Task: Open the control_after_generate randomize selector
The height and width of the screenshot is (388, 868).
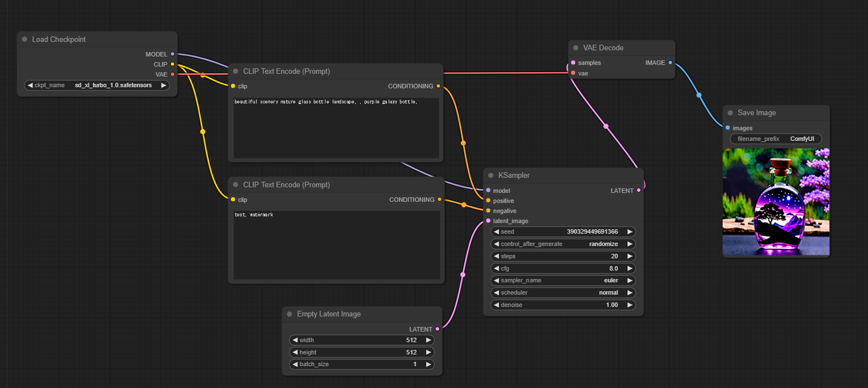Action: coord(563,244)
